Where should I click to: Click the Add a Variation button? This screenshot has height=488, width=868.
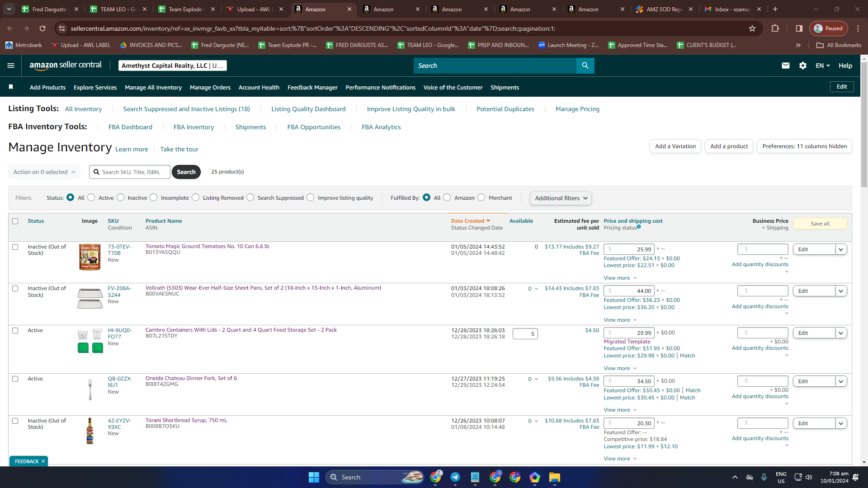[675, 146]
